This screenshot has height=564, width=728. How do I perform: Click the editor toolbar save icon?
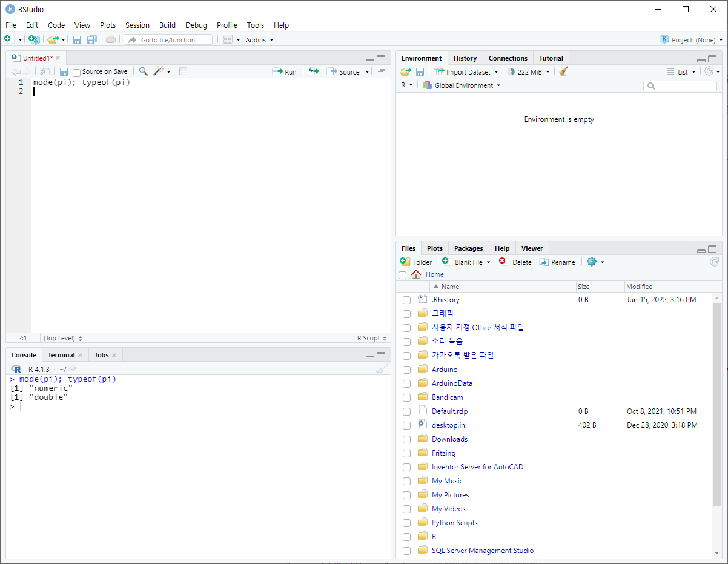(64, 71)
